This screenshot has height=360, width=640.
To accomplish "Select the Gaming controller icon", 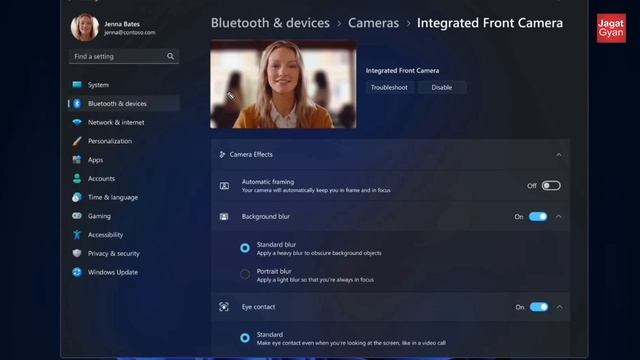I will tap(77, 216).
